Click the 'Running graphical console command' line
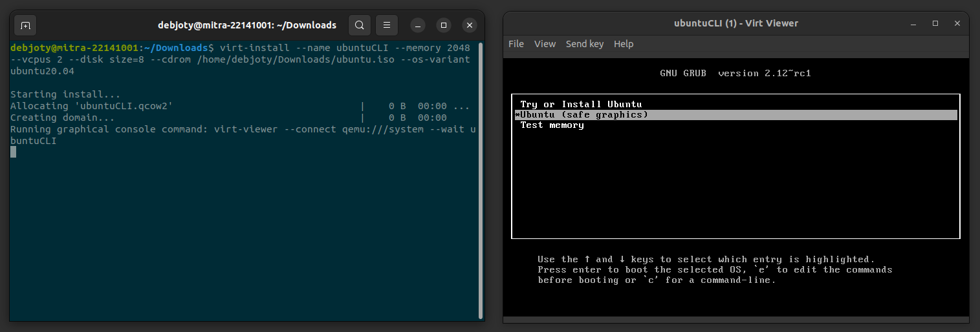 pos(243,135)
